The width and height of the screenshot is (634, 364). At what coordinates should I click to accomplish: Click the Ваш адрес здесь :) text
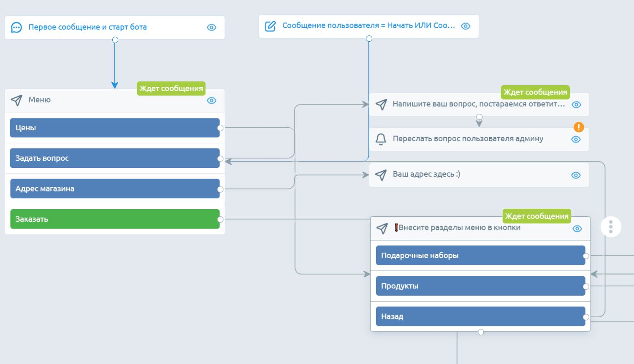click(x=427, y=174)
